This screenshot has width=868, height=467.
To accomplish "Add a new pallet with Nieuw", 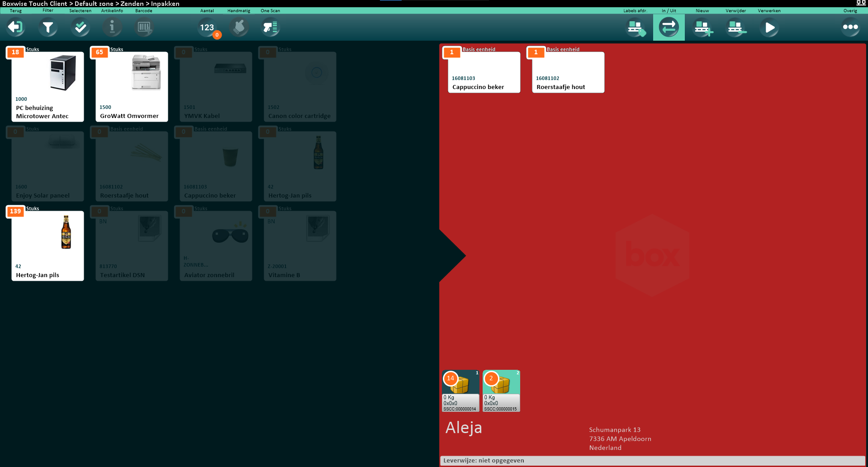I will [702, 28].
